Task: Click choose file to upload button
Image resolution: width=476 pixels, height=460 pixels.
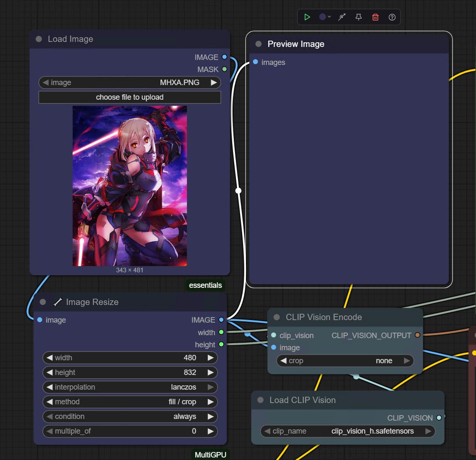Action: [129, 97]
